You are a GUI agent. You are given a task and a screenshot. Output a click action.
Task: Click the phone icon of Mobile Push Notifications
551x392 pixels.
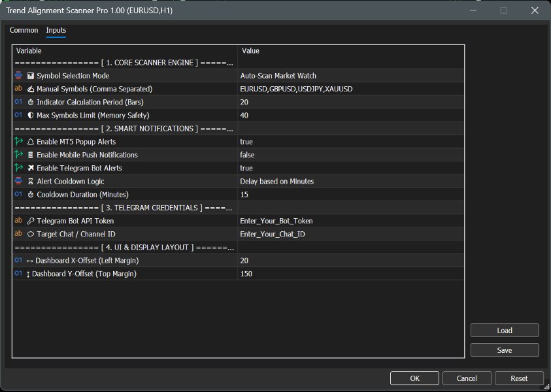click(31, 155)
